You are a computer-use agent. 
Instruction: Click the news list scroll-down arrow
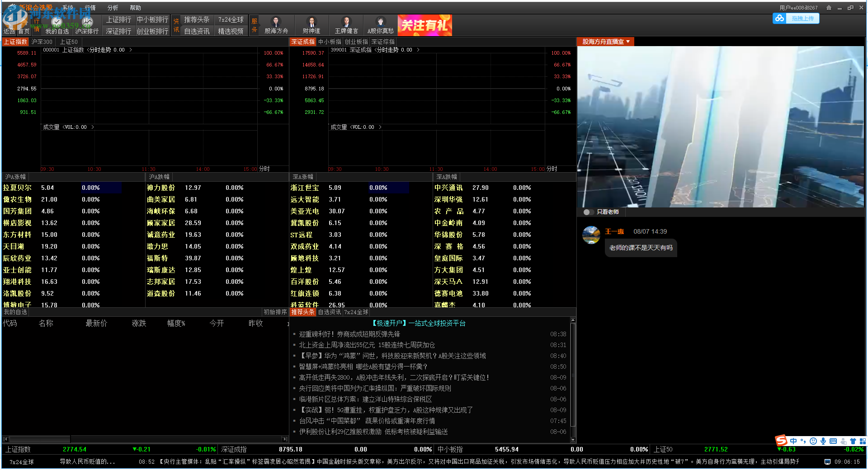573,440
